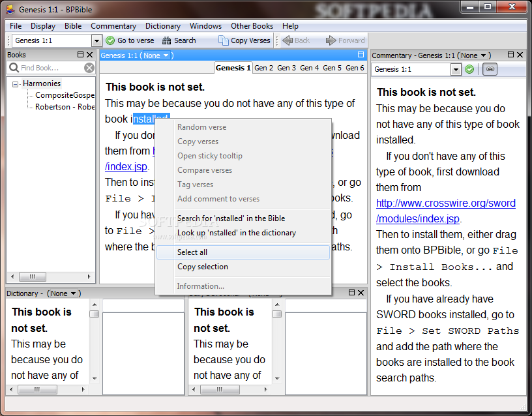532x416 pixels.
Task: Open the Windows menu
Action: tap(205, 26)
